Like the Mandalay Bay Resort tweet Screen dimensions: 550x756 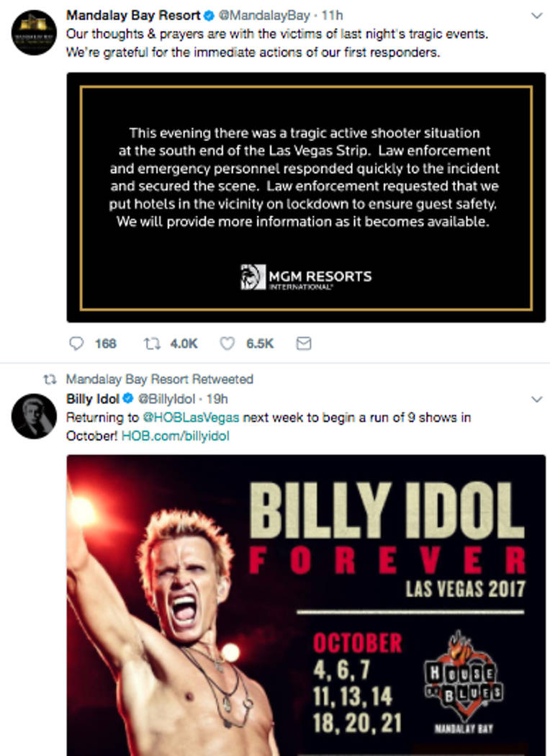(x=227, y=343)
